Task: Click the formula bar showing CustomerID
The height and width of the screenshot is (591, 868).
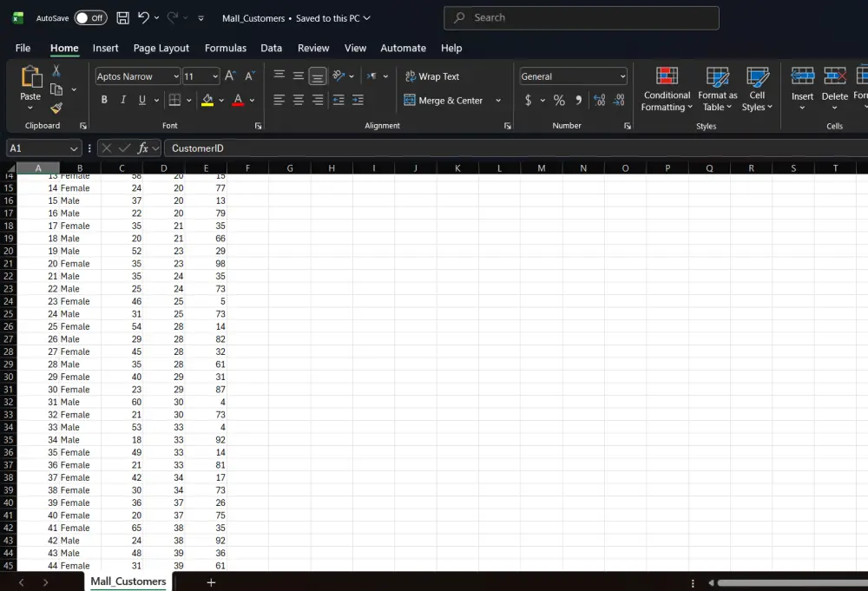Action: coord(516,148)
